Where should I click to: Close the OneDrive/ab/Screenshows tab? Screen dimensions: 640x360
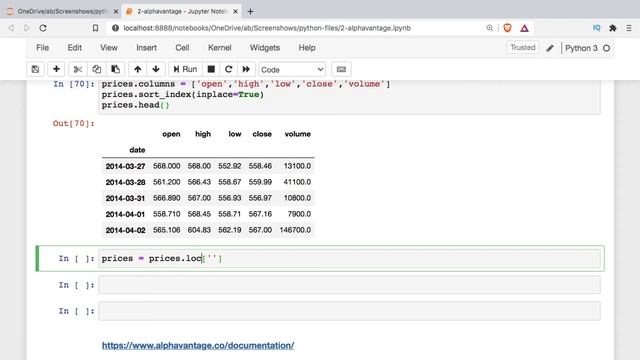pyautogui.click(x=116, y=11)
